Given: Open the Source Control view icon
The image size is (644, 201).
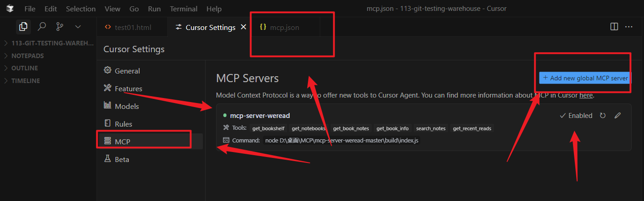Looking at the screenshot, I should point(60,27).
